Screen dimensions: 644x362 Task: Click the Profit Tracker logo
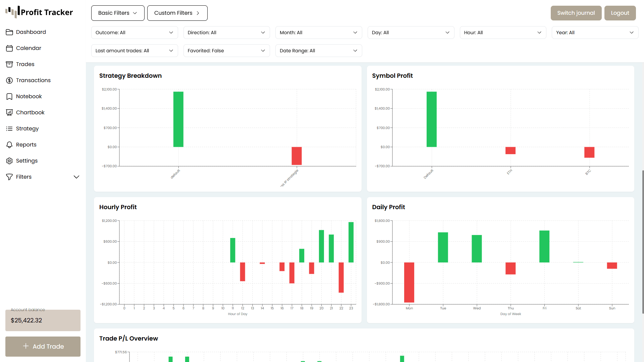click(x=39, y=12)
